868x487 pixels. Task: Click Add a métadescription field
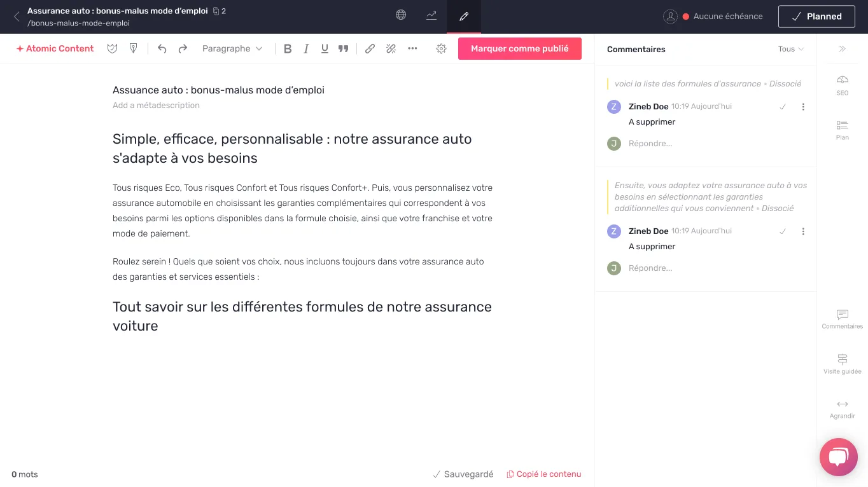(x=156, y=106)
